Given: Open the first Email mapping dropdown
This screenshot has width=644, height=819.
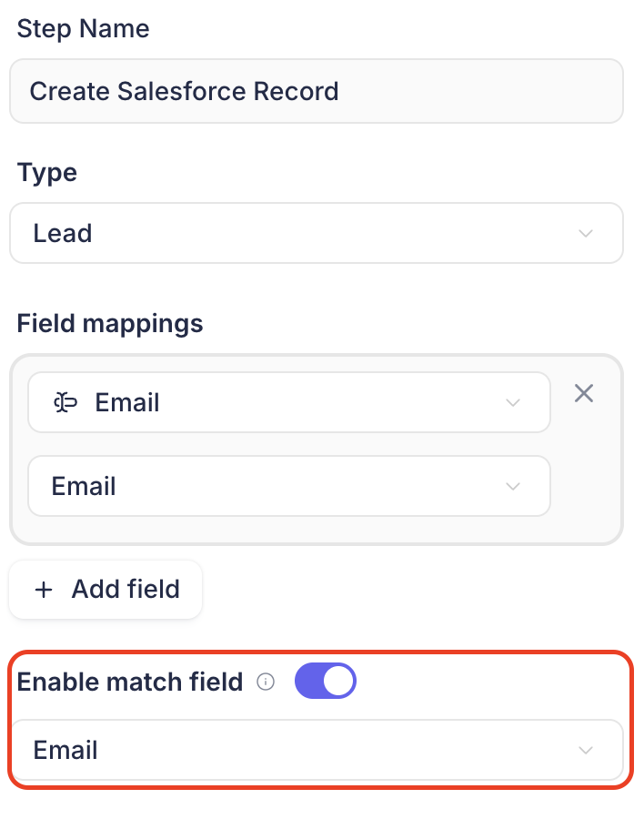Looking at the screenshot, I should 289,402.
